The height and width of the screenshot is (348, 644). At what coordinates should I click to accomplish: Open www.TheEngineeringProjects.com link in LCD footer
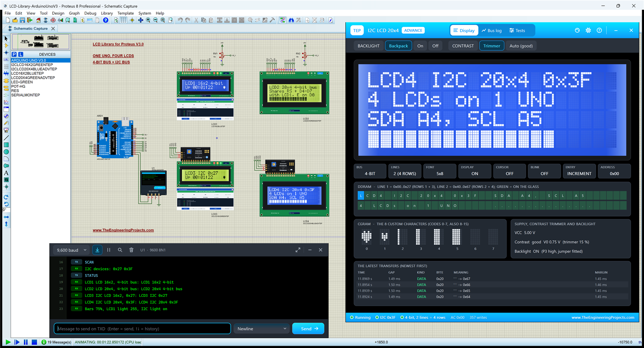603,318
